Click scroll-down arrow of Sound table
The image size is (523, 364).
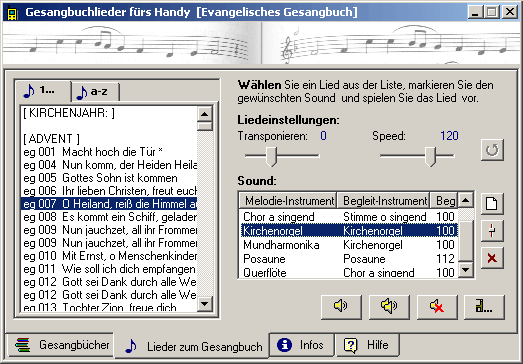coord(466,270)
